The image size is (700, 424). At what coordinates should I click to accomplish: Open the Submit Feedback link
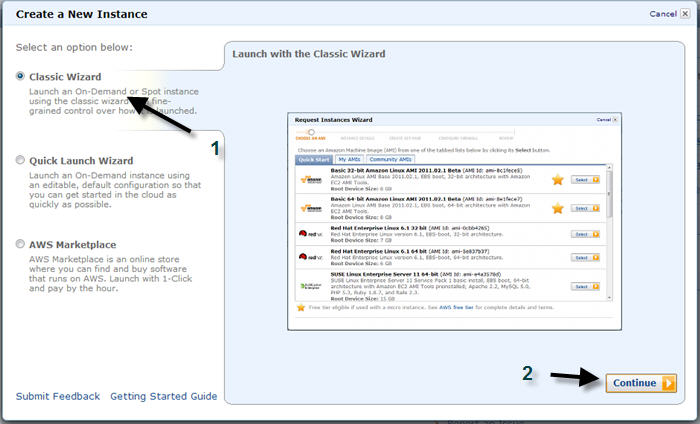click(x=58, y=396)
